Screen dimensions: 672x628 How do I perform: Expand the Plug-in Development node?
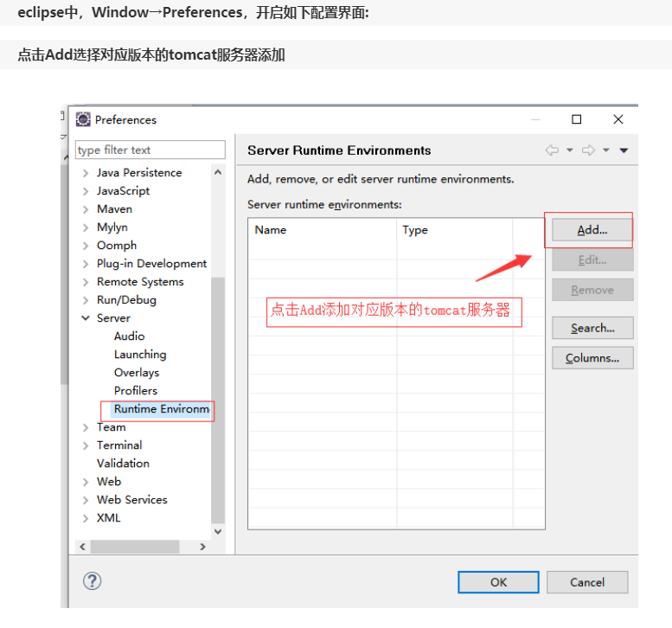pyautogui.click(x=86, y=264)
